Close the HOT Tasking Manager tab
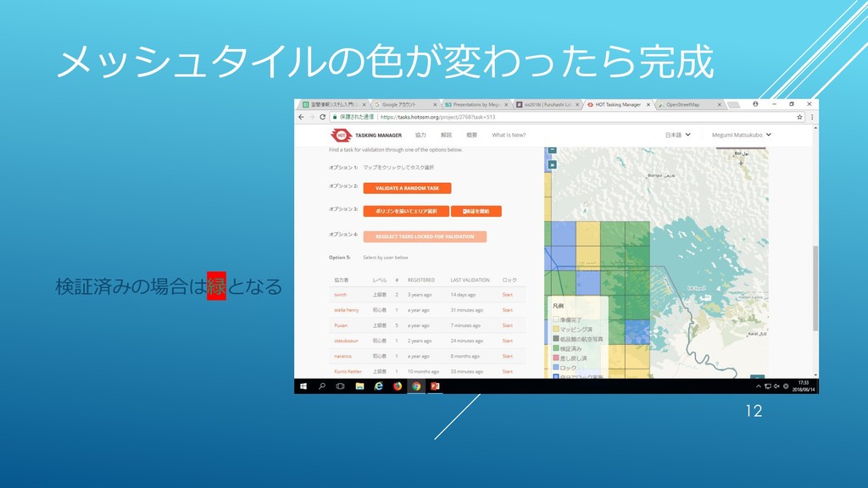This screenshot has height=488, width=868. click(648, 104)
